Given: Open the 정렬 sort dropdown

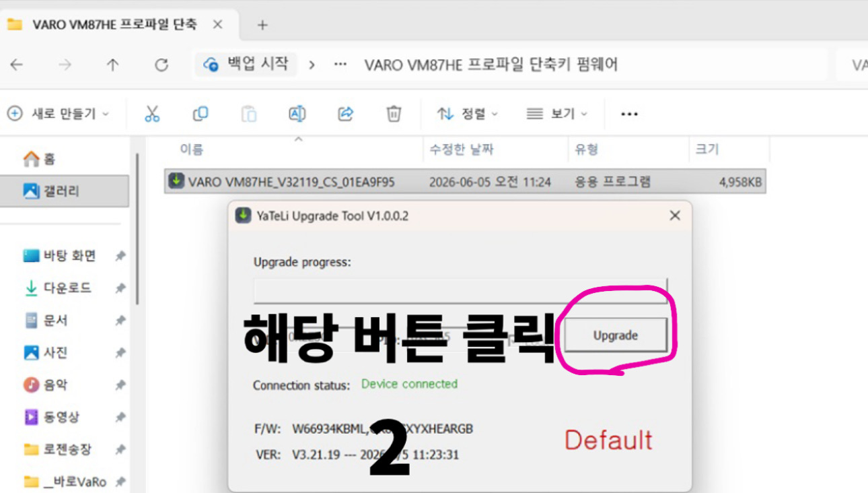Looking at the screenshot, I should click(x=468, y=114).
